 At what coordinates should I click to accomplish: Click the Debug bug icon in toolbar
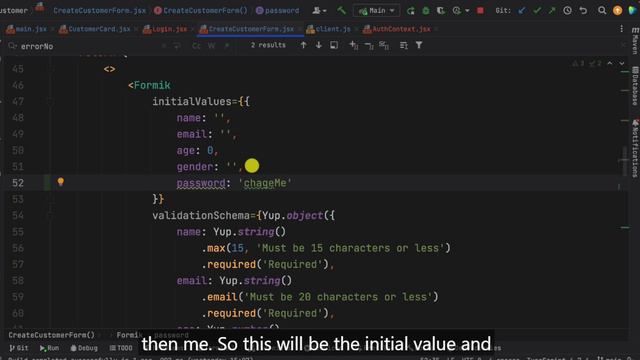[x=426, y=11]
